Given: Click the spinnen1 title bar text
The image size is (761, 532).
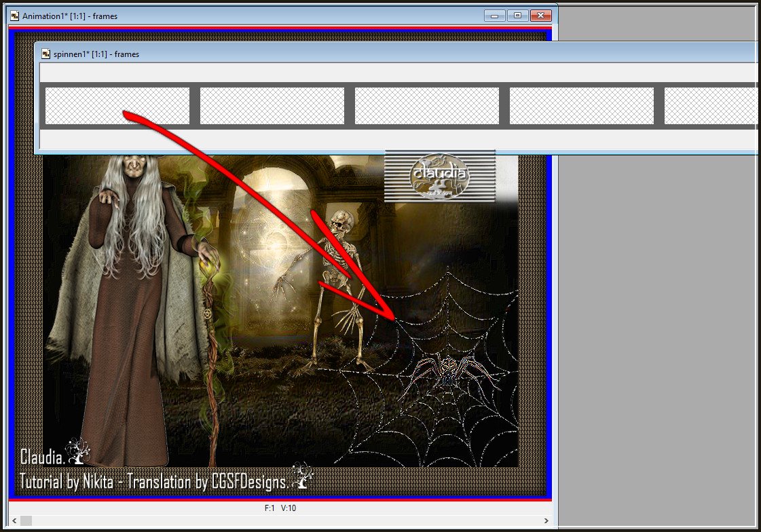Looking at the screenshot, I should coord(96,54).
